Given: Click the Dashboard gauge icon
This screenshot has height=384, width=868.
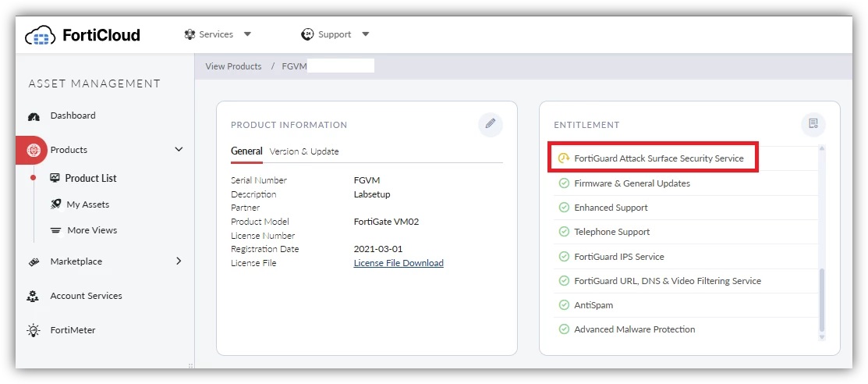Looking at the screenshot, I should coord(34,116).
